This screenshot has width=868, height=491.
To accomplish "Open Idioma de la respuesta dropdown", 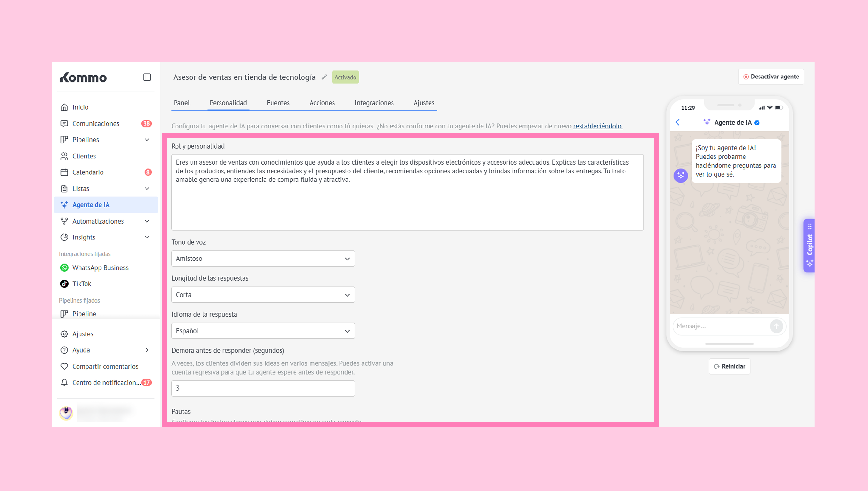I will [x=263, y=331].
